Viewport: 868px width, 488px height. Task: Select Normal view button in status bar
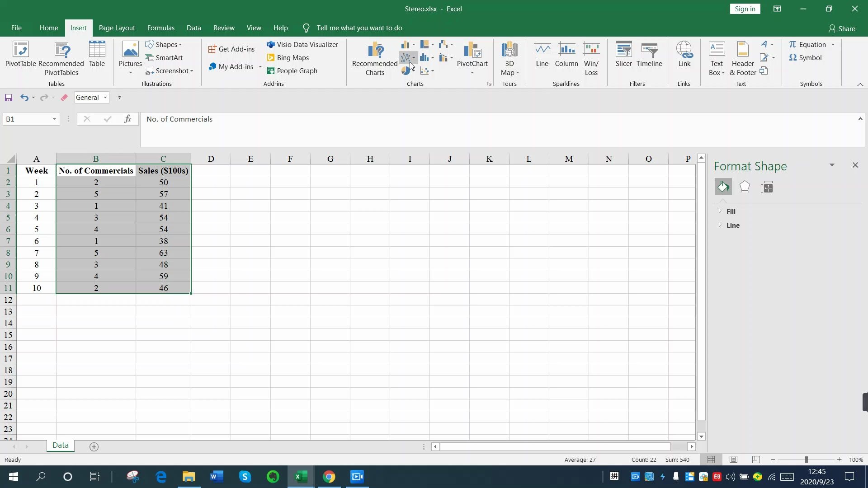pos(711,460)
